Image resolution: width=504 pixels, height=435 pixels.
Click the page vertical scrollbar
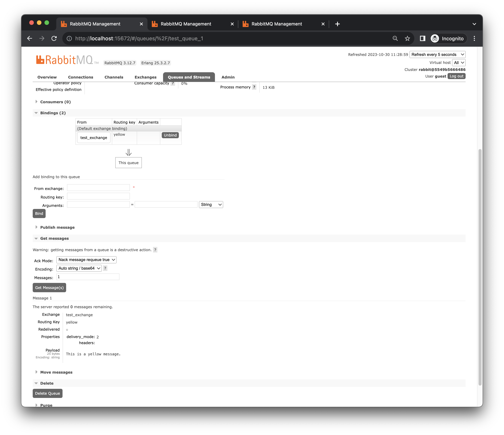[x=480, y=267]
